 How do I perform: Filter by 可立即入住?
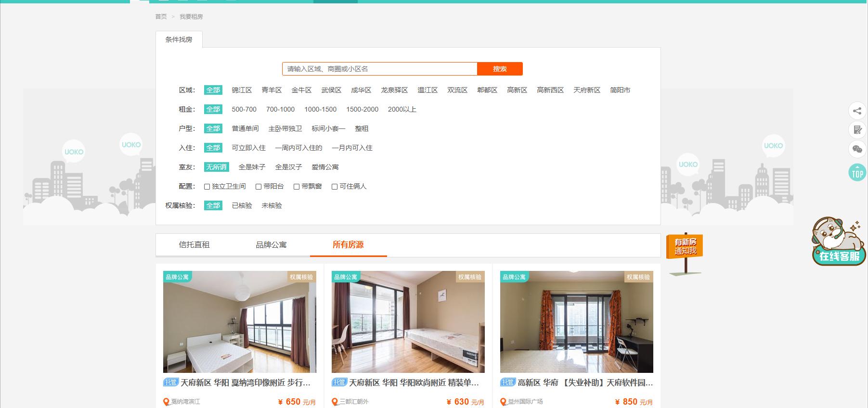[248, 148]
